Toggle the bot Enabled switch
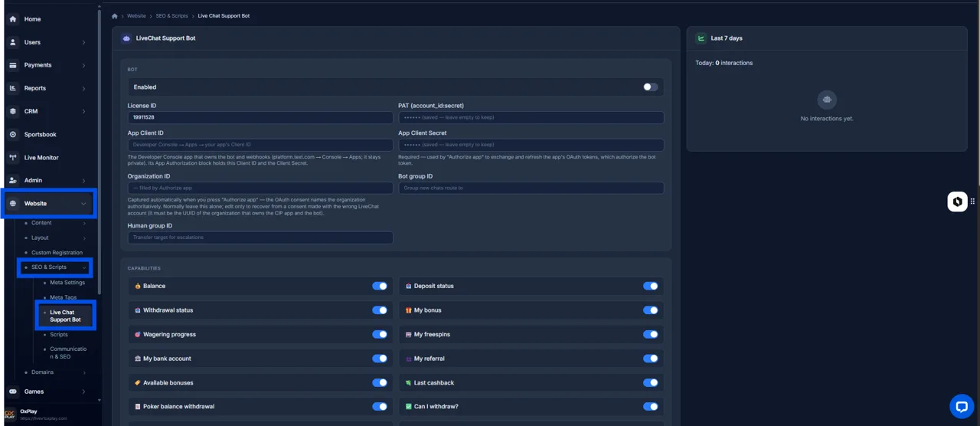 pos(650,87)
